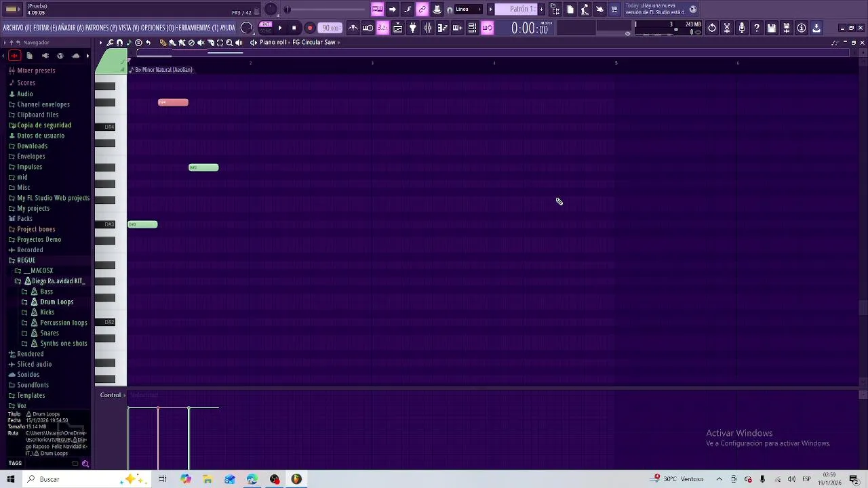Click the export/render download icon

[x=816, y=28]
